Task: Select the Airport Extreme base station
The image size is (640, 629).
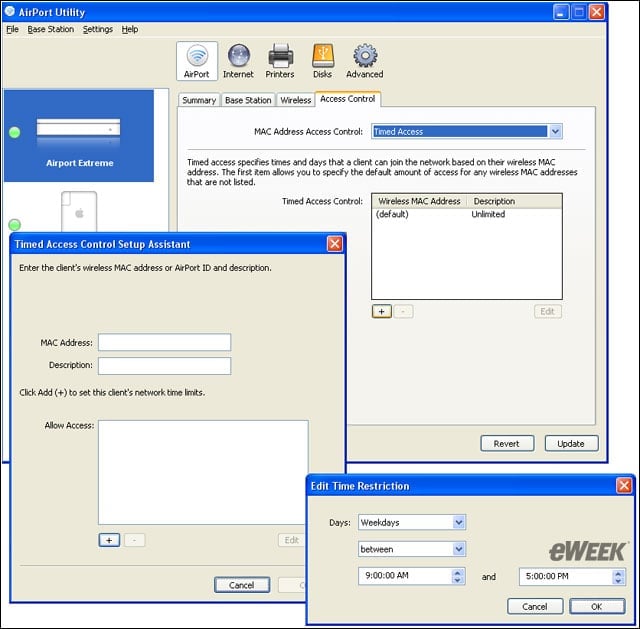Action: point(79,136)
